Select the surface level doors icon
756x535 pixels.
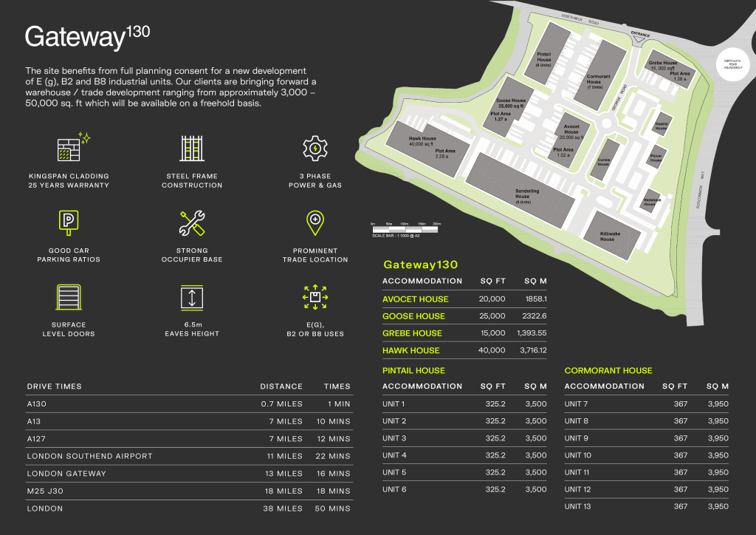[69, 297]
